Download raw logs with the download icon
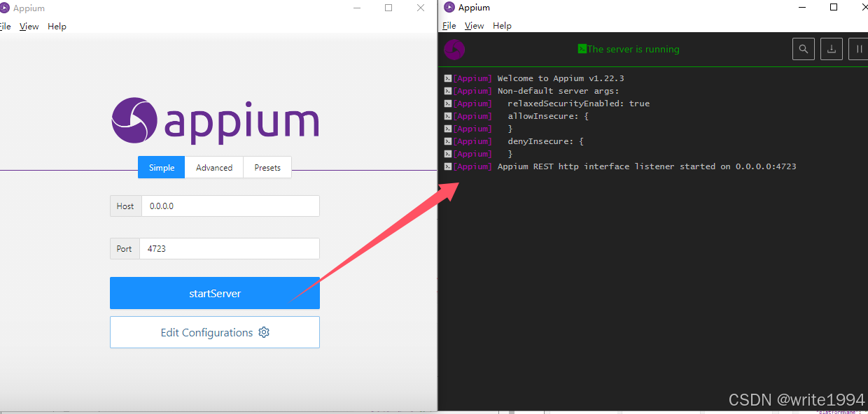 832,49
